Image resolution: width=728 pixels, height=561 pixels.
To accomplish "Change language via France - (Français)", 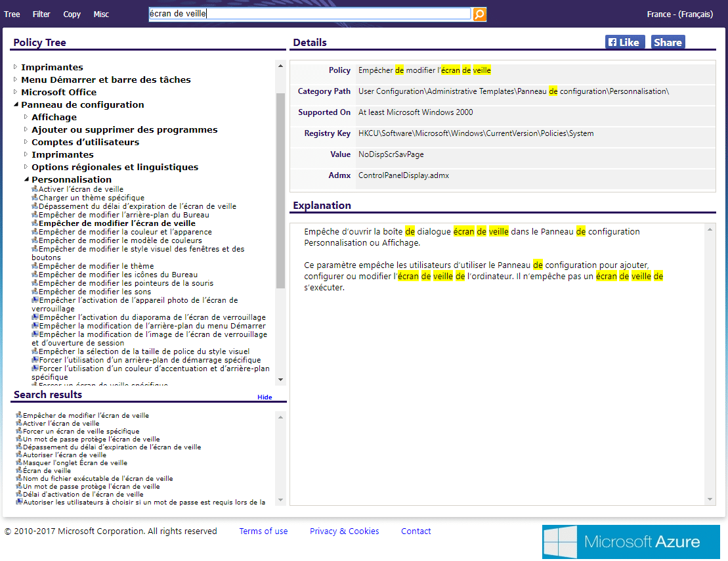I will point(679,14).
